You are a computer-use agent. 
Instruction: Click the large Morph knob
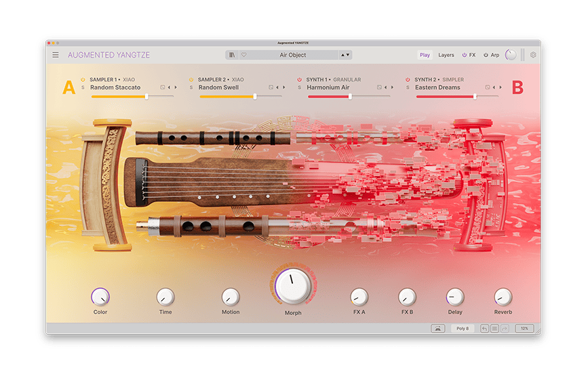[293, 286]
